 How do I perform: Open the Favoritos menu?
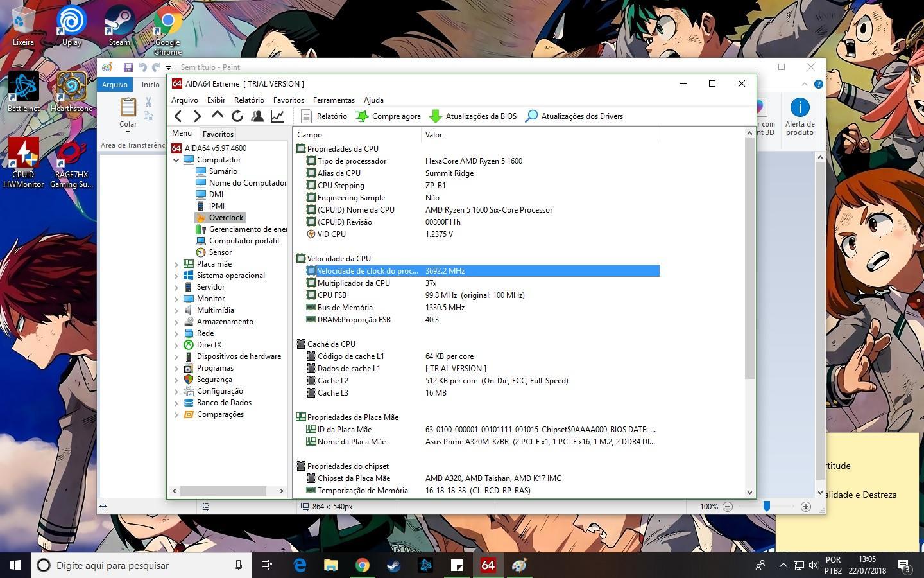(289, 100)
